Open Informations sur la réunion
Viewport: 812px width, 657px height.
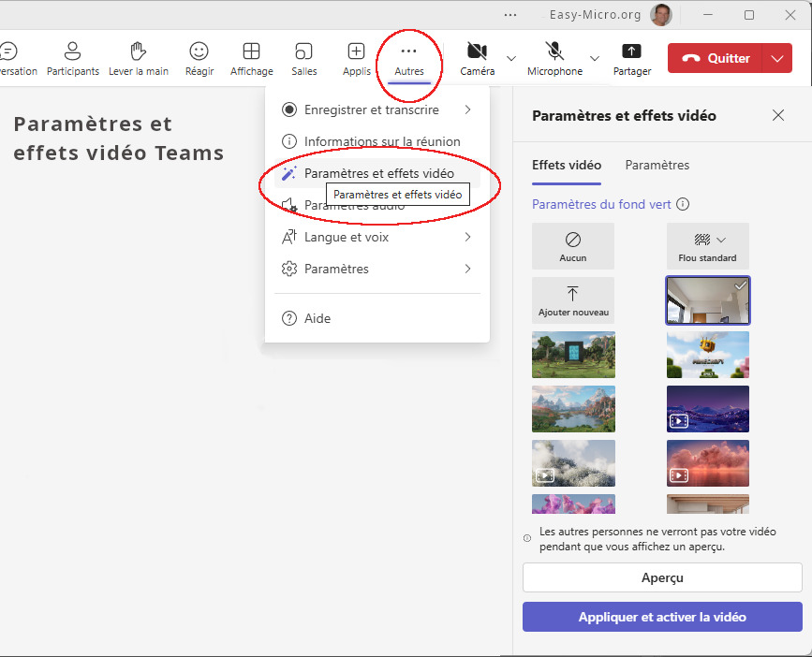pos(377,141)
